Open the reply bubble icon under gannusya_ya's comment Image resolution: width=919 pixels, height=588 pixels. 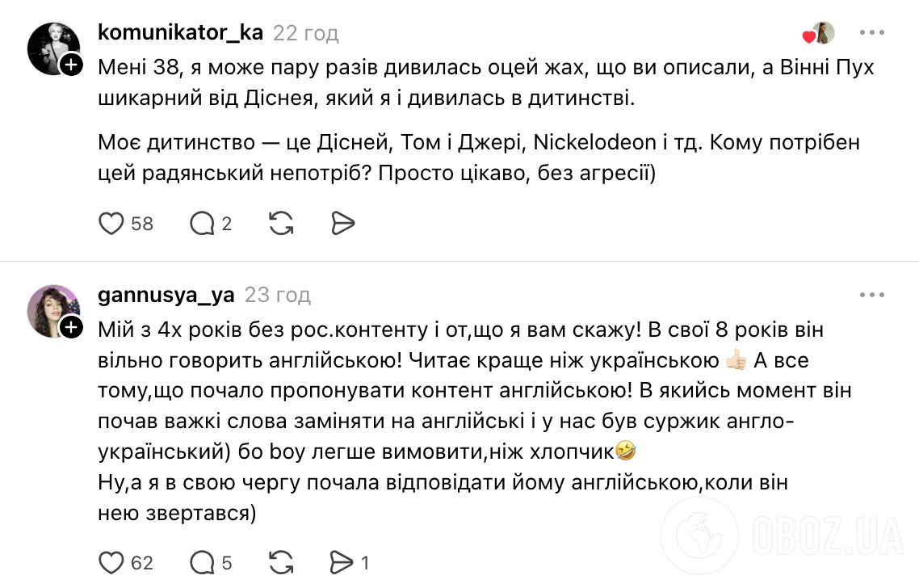click(201, 562)
